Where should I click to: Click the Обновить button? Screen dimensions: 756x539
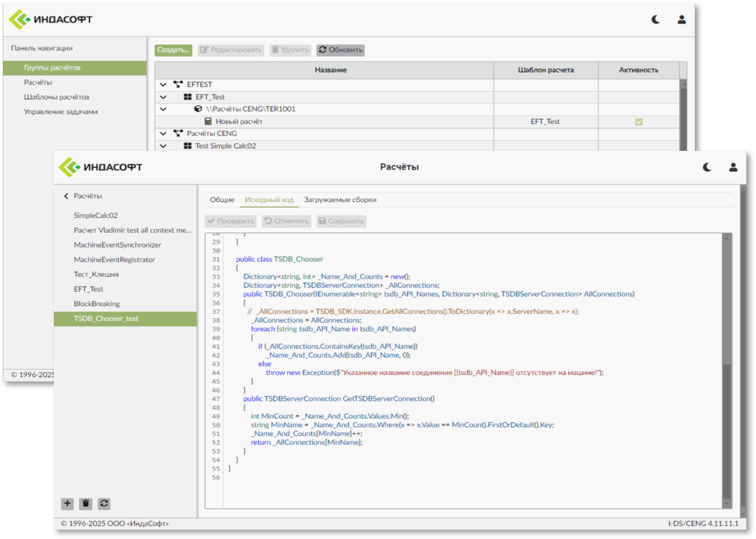(x=340, y=50)
